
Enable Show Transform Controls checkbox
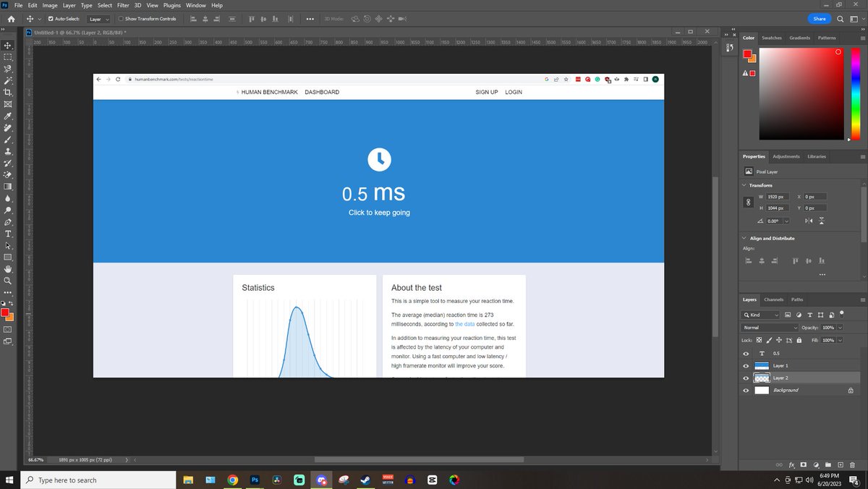(121, 19)
